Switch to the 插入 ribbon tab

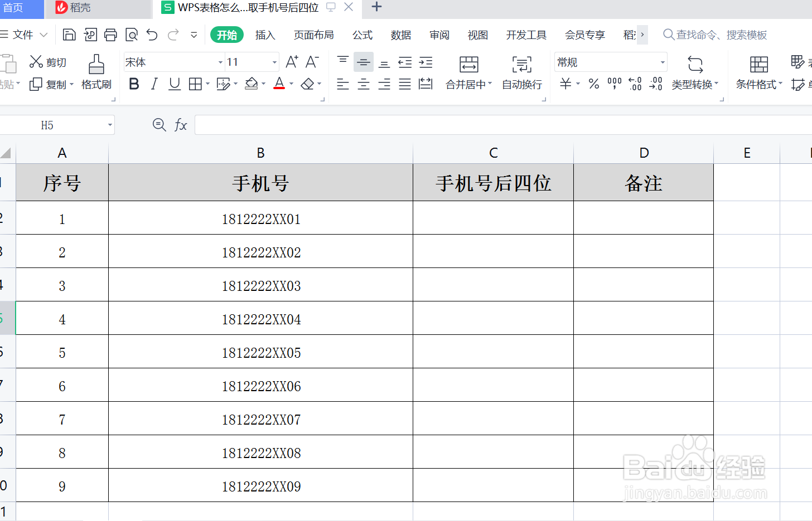[x=265, y=35]
